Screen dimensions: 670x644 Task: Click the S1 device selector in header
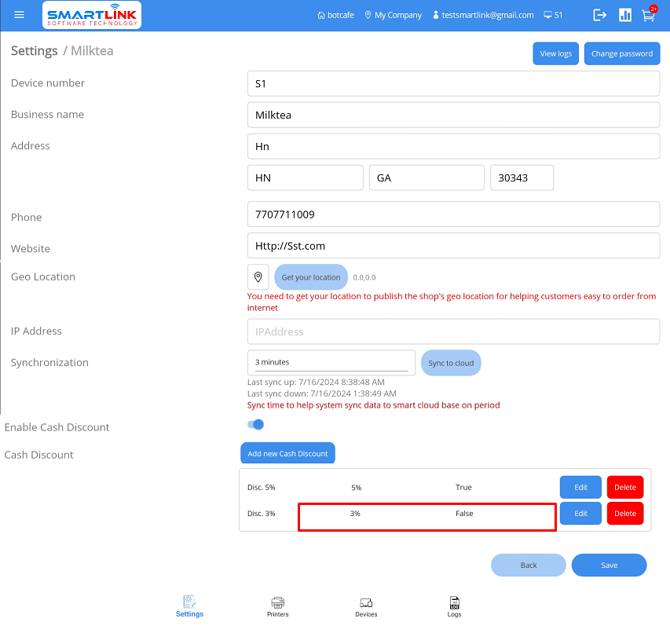[x=553, y=15]
